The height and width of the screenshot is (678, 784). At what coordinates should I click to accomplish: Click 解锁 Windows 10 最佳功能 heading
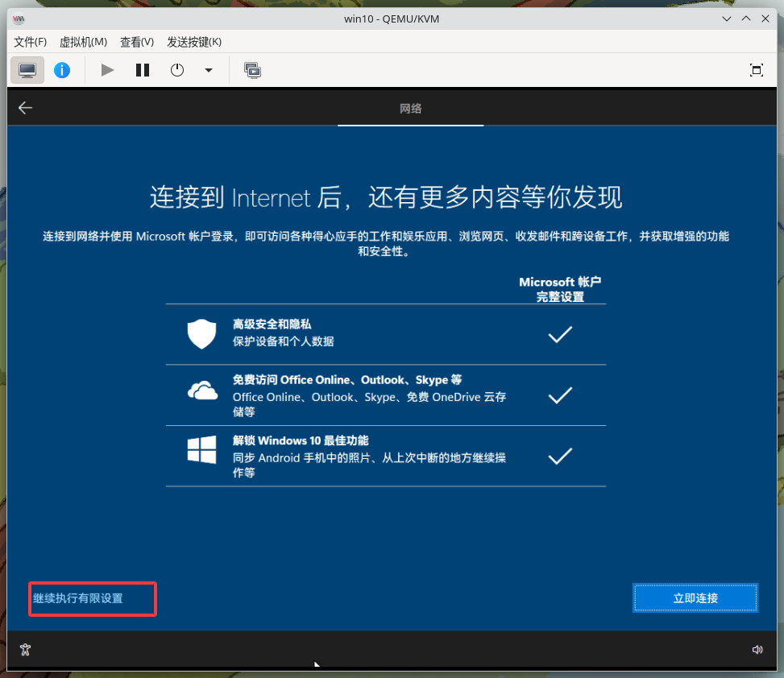[301, 440]
